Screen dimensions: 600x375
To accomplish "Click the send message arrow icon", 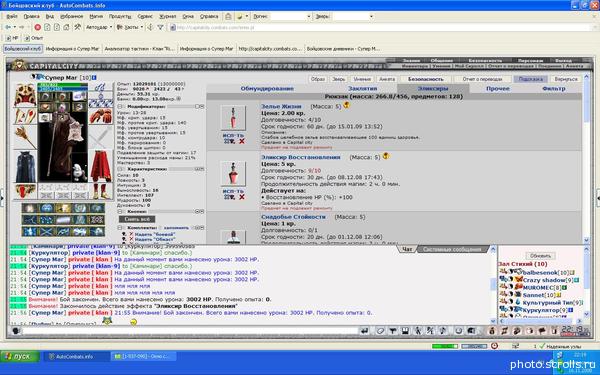I will pos(365,331).
